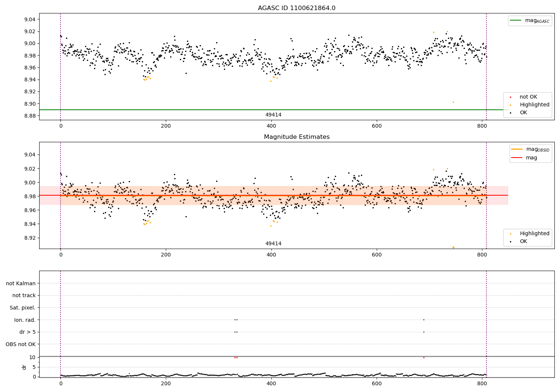
Task: Click x-axis tick '200' in AGASC ID plot
Action: 166,126
